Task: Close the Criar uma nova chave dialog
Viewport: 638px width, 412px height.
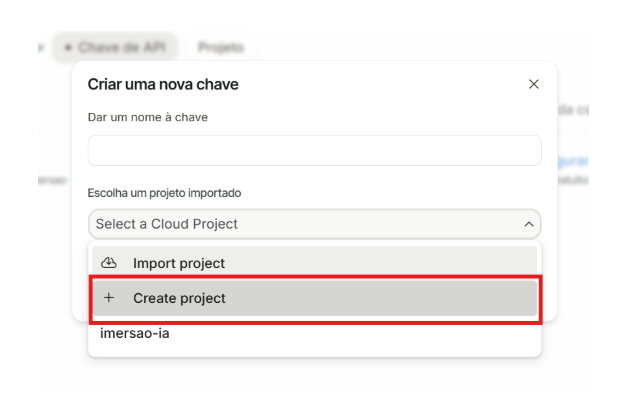Action: [533, 85]
